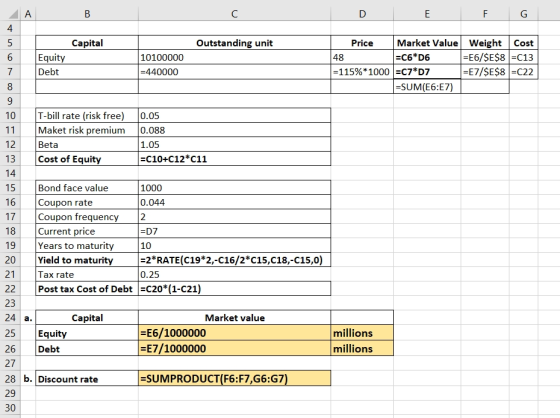The width and height of the screenshot is (560, 418).
Task: Click the Current price =D7 cell
Action: point(234,231)
